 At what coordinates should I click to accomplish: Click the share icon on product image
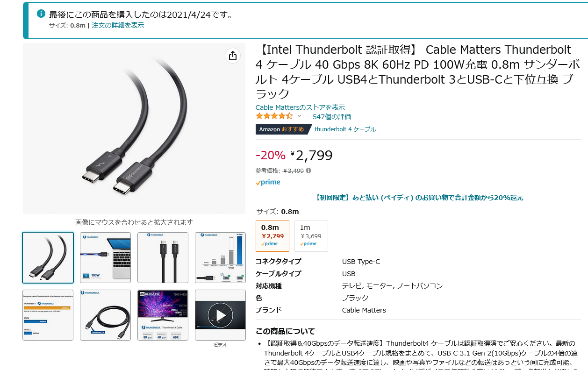(233, 56)
